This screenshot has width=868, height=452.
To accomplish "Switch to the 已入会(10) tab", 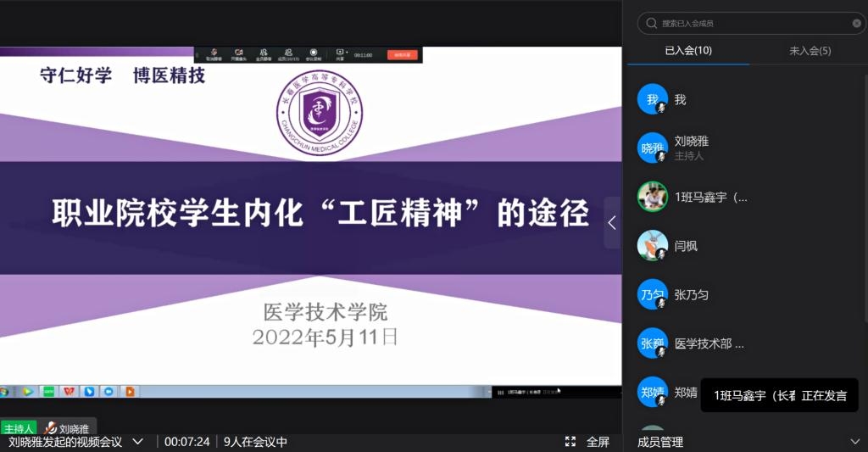I will (688, 51).
